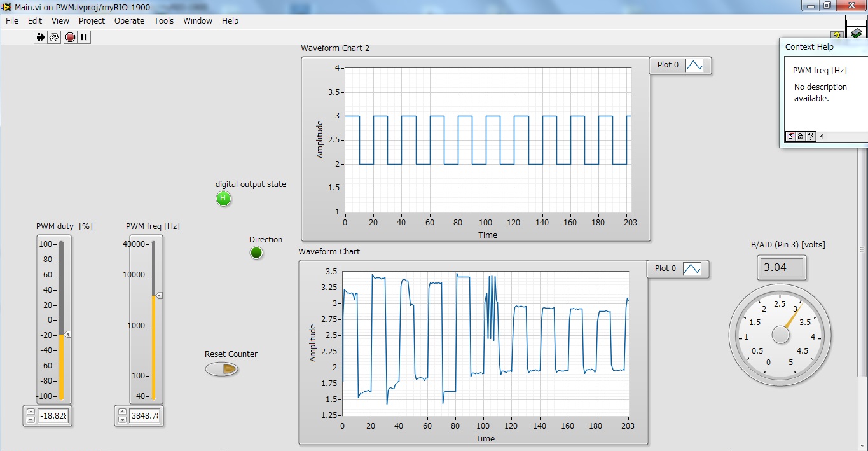Open Plot 0 legend on Waveform Chart 2
Image resolution: width=868 pixels, height=451 pixels.
(x=694, y=65)
